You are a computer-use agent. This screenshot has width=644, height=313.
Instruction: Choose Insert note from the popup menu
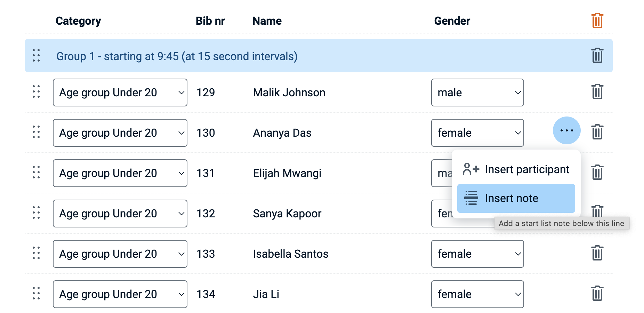[x=516, y=198]
